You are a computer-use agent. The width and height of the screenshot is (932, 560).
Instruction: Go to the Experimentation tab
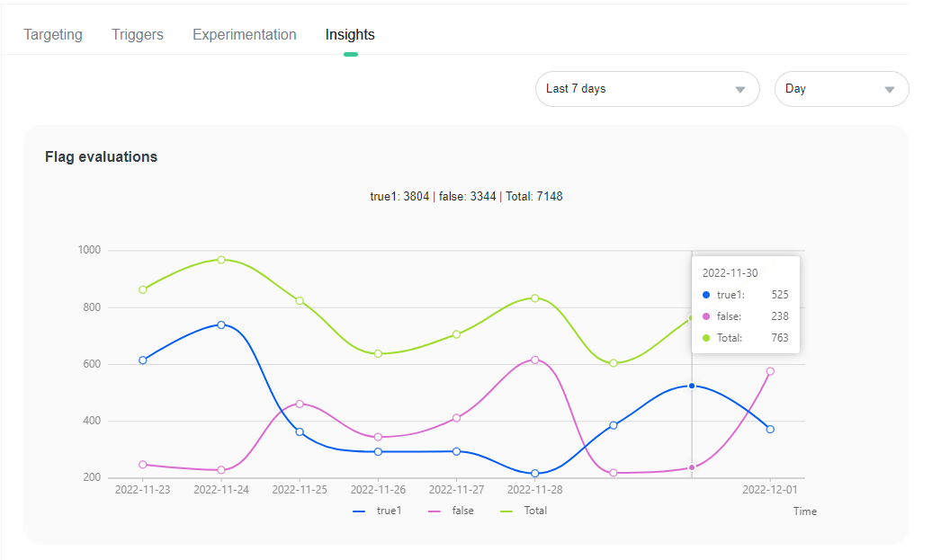244,35
